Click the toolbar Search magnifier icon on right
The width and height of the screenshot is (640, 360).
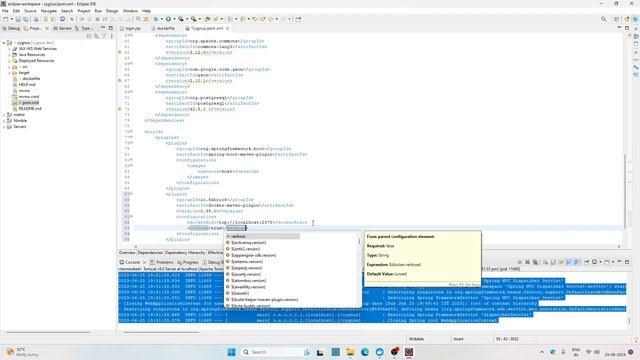pos(604,19)
